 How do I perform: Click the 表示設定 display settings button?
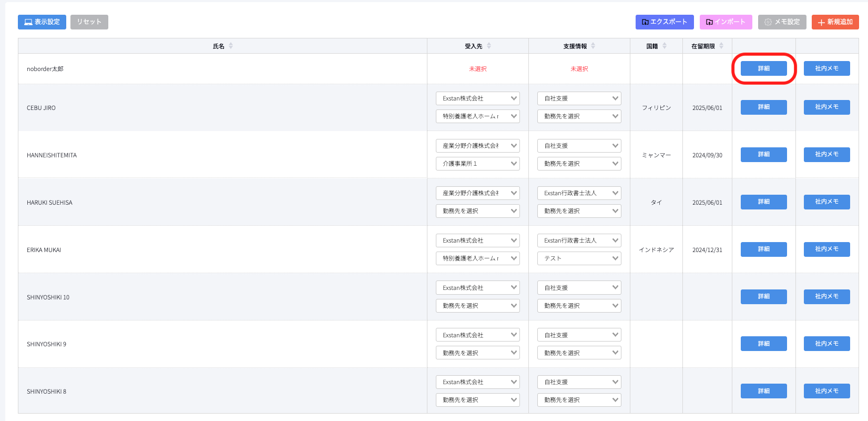(42, 22)
